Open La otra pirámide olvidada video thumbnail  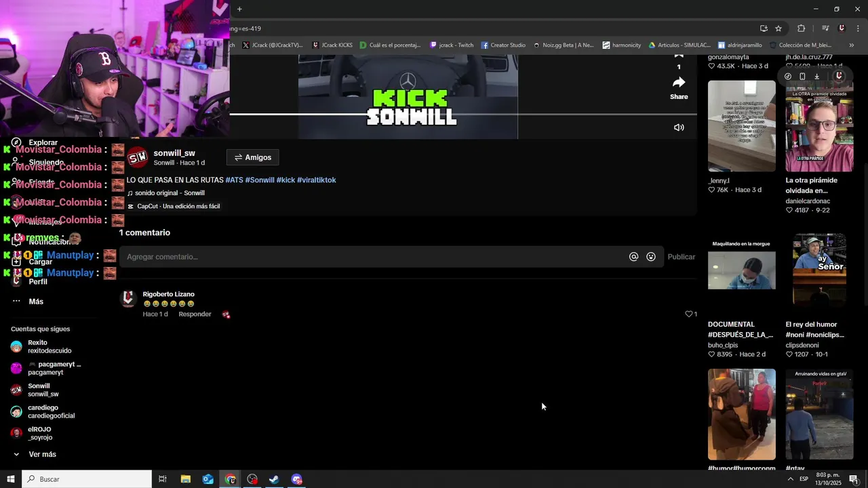pos(819,126)
